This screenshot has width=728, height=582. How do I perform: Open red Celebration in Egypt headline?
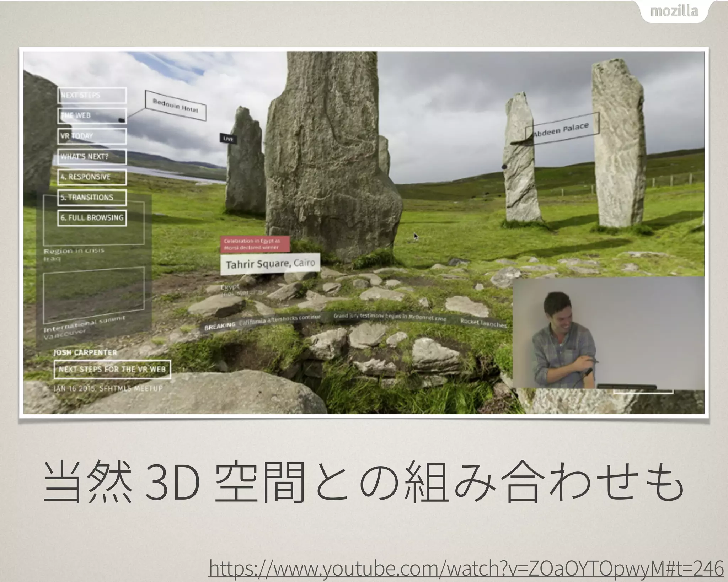[255, 244]
